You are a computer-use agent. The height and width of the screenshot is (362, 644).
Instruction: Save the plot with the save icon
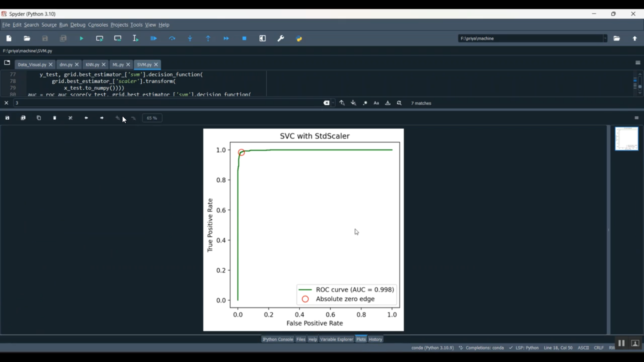pos(7,118)
